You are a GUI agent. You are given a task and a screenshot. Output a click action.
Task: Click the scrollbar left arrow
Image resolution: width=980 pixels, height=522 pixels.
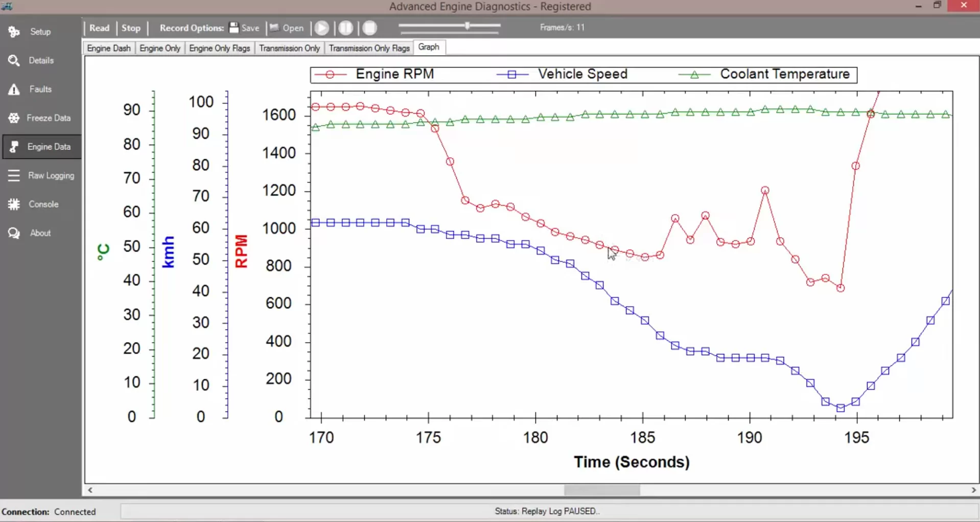[x=90, y=490]
